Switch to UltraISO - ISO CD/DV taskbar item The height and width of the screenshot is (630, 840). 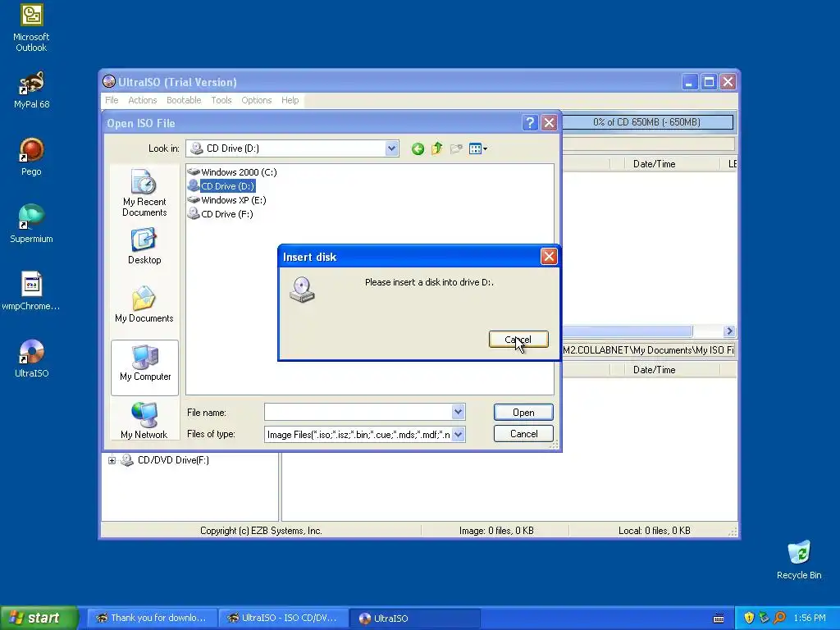pos(283,619)
